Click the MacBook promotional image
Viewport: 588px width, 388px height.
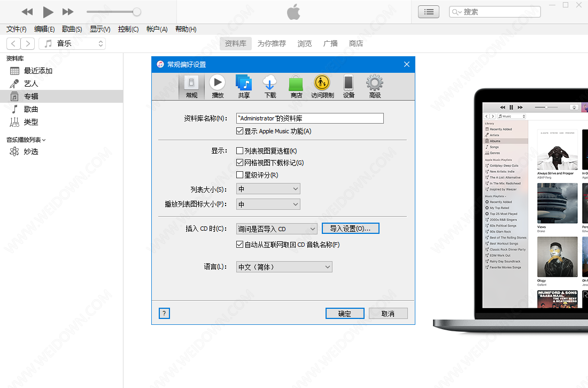point(510,210)
